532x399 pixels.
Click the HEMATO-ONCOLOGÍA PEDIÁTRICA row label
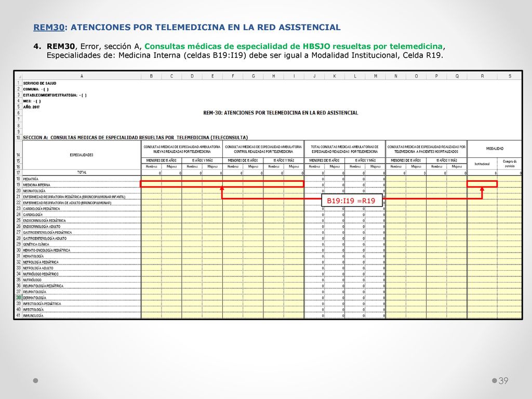[x=46, y=250]
